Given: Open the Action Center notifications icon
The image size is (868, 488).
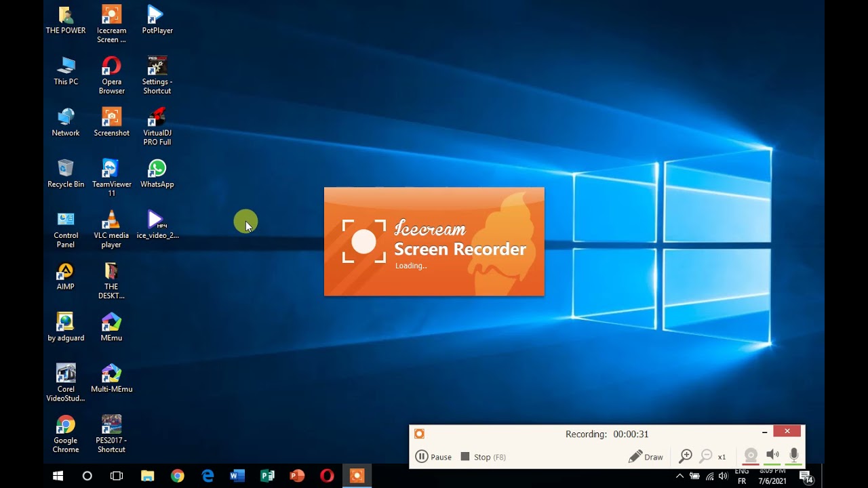Looking at the screenshot, I should pos(806,477).
